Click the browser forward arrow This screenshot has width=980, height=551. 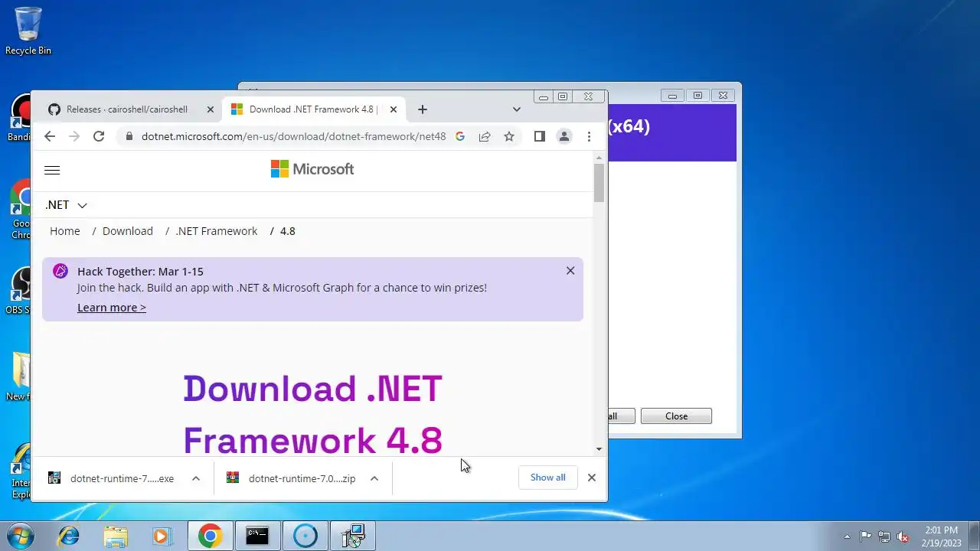(74, 136)
